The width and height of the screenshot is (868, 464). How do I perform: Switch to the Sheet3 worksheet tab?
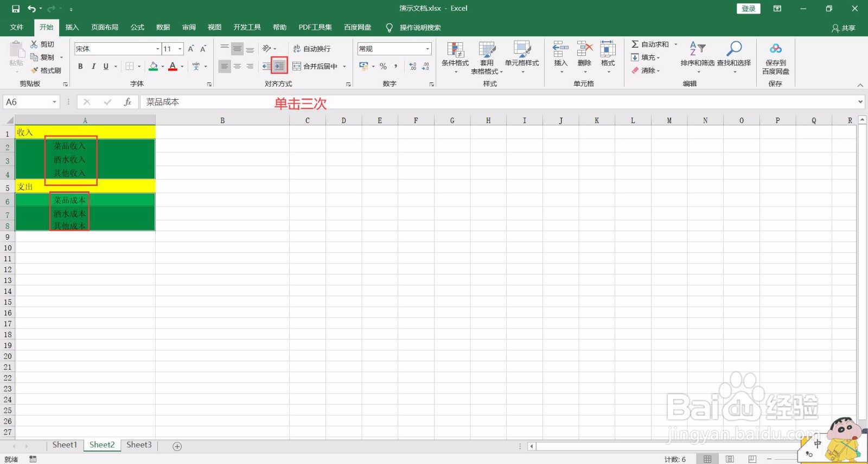coord(139,445)
